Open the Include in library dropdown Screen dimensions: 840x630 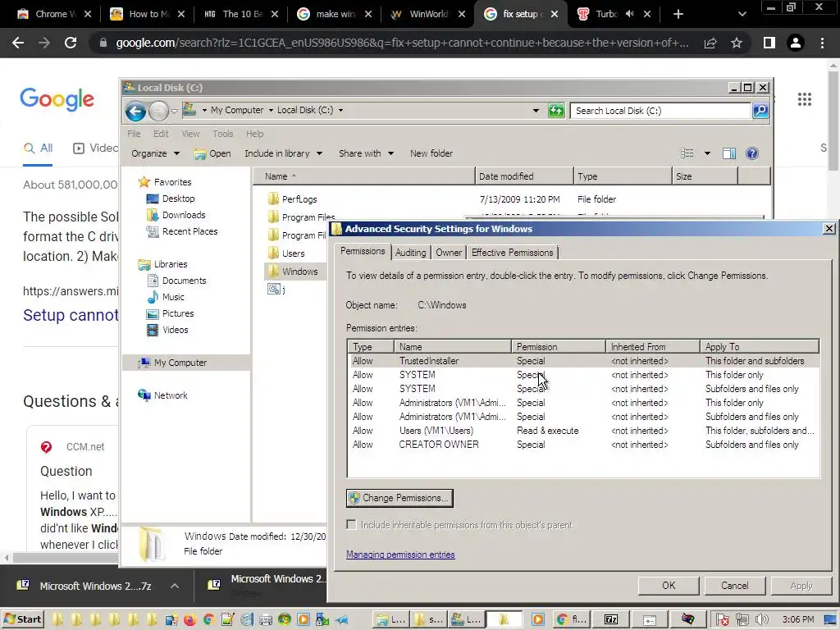tap(283, 153)
